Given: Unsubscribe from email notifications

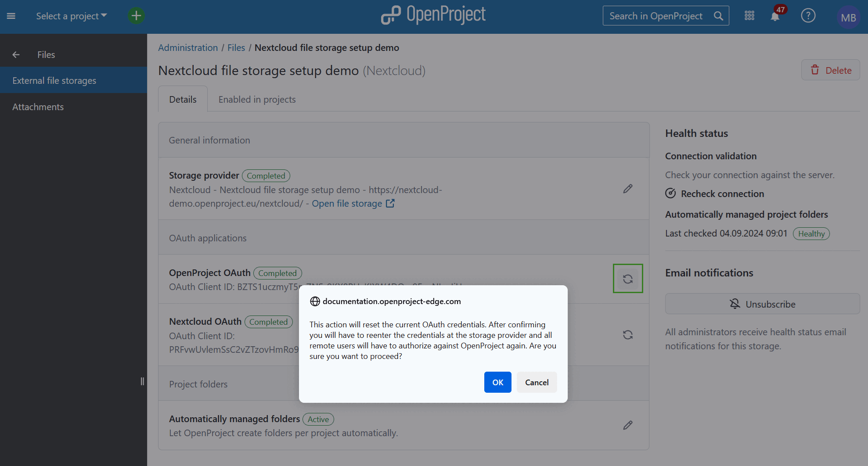Looking at the screenshot, I should pyautogui.click(x=762, y=304).
